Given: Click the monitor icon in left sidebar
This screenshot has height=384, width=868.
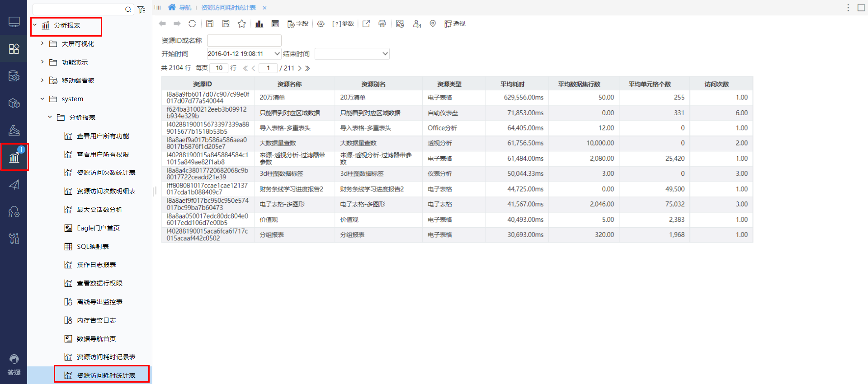Looking at the screenshot, I should click(x=14, y=22).
